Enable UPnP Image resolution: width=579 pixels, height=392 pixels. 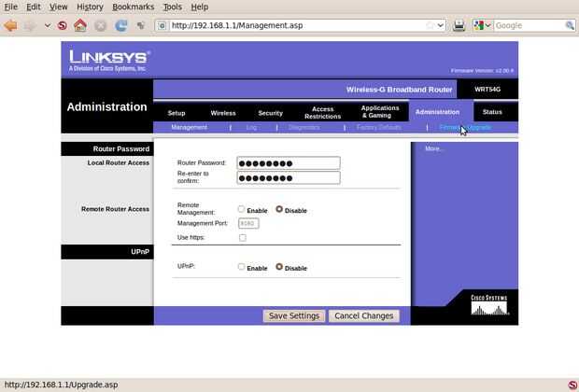[x=241, y=267]
